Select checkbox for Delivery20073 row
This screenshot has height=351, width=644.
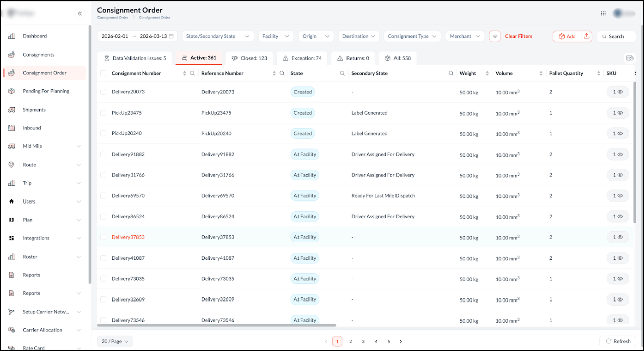coord(103,92)
